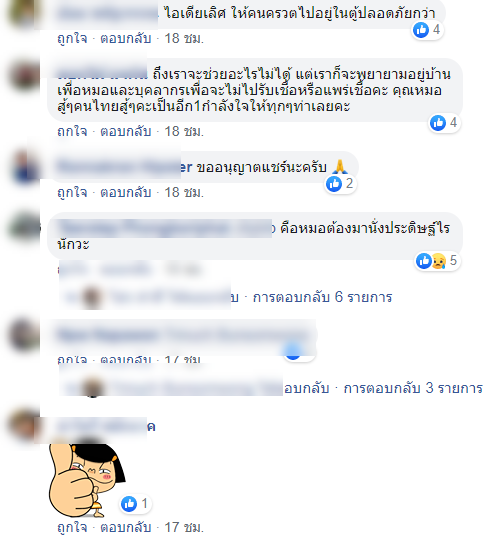The height and width of the screenshot is (546, 483).
Task: Like the sticker comment via ถูกใจ
Action: (x=72, y=527)
